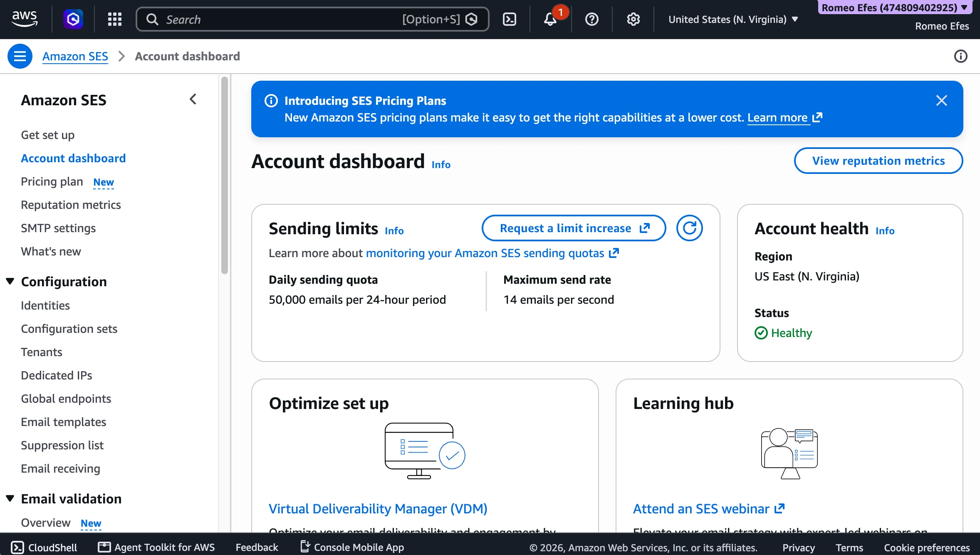Open SMTP settings
The image size is (980, 555).
58,228
